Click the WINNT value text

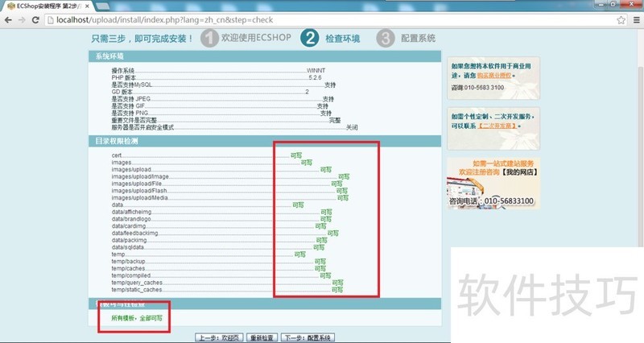(316, 71)
